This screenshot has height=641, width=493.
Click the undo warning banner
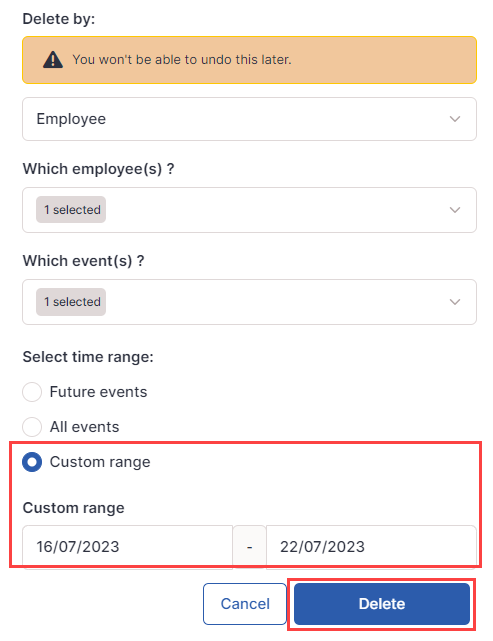[249, 60]
